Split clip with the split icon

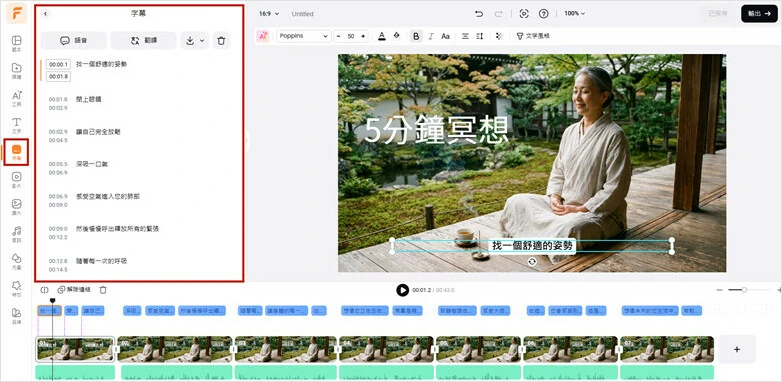tap(44, 290)
